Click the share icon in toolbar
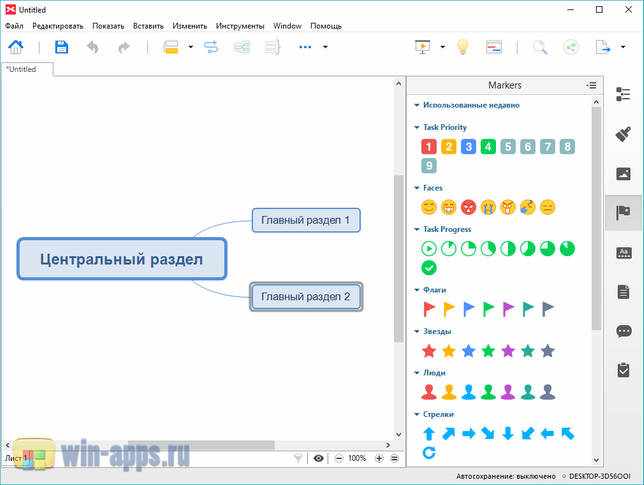The height and width of the screenshot is (485, 644). [571, 47]
